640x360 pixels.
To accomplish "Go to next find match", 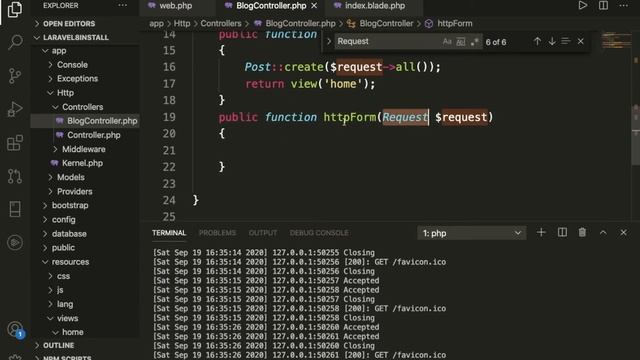I will point(552,41).
